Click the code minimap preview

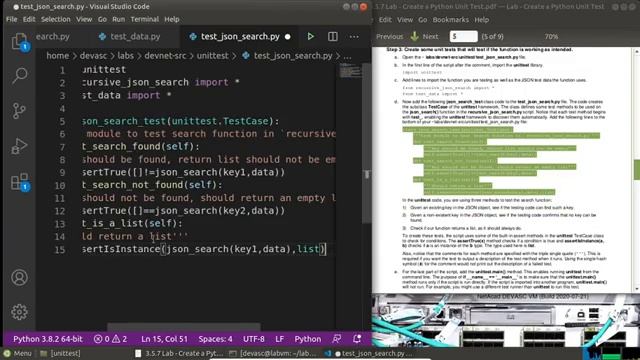[350, 71]
